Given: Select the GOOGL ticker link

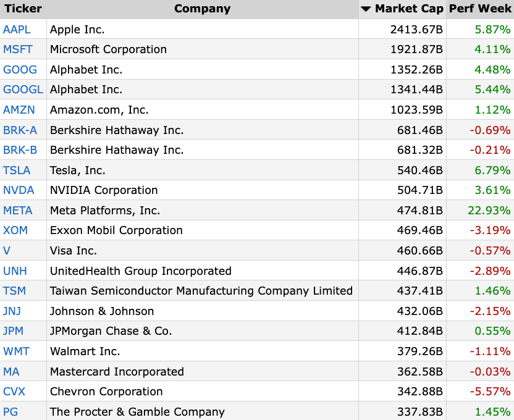Looking at the screenshot, I should click(x=23, y=90).
